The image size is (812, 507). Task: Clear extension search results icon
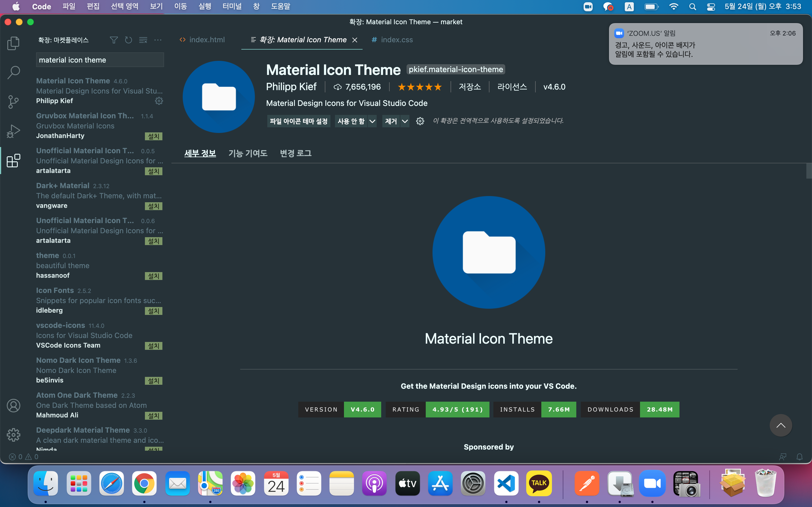[143, 40]
